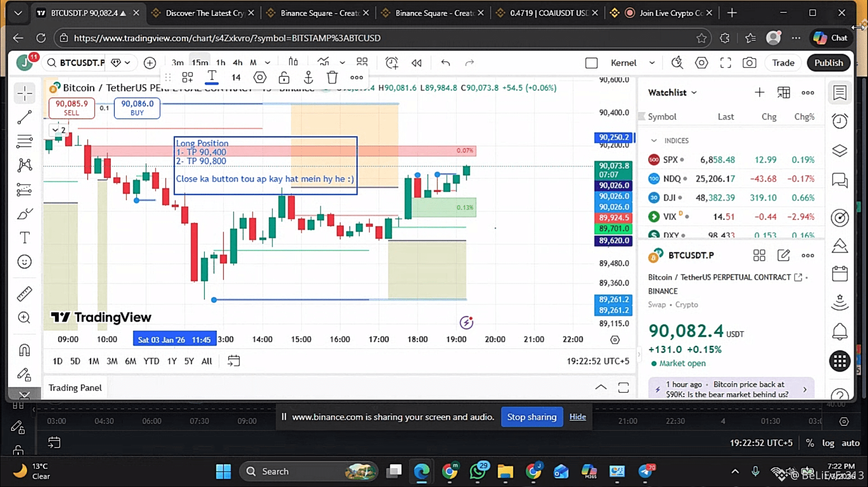Click the blue anchor point on the lower horizontal line
Screen dimensions: 868x487
coord(214,300)
